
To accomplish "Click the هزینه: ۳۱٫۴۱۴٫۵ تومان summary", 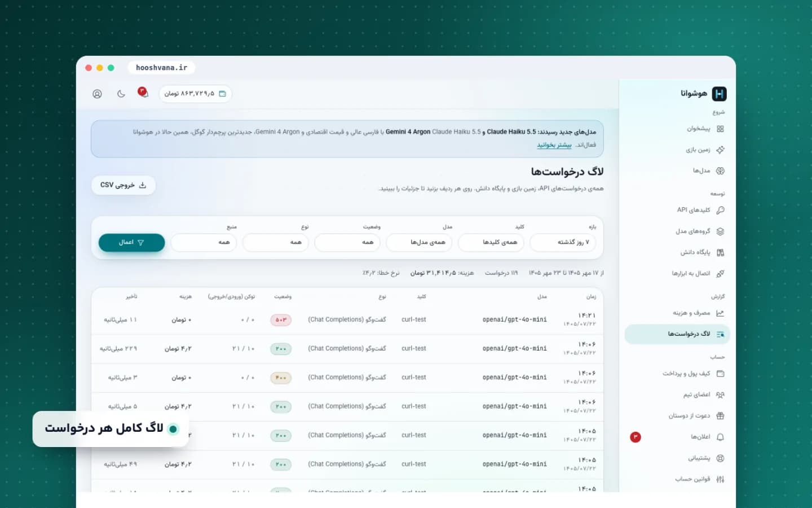I will [442, 273].
